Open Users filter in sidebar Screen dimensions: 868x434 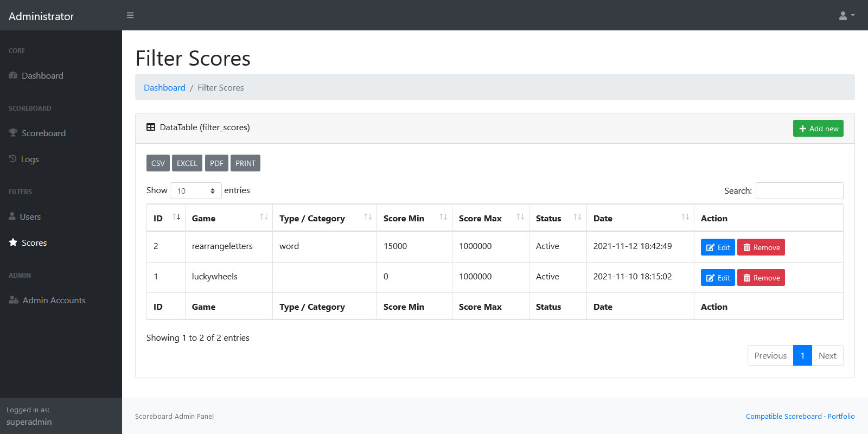(x=30, y=217)
